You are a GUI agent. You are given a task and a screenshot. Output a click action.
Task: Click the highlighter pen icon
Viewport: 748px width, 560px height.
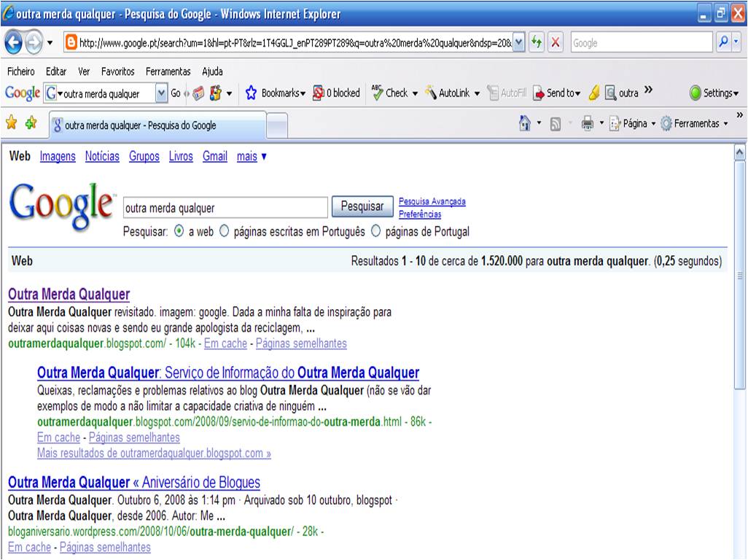pos(594,93)
